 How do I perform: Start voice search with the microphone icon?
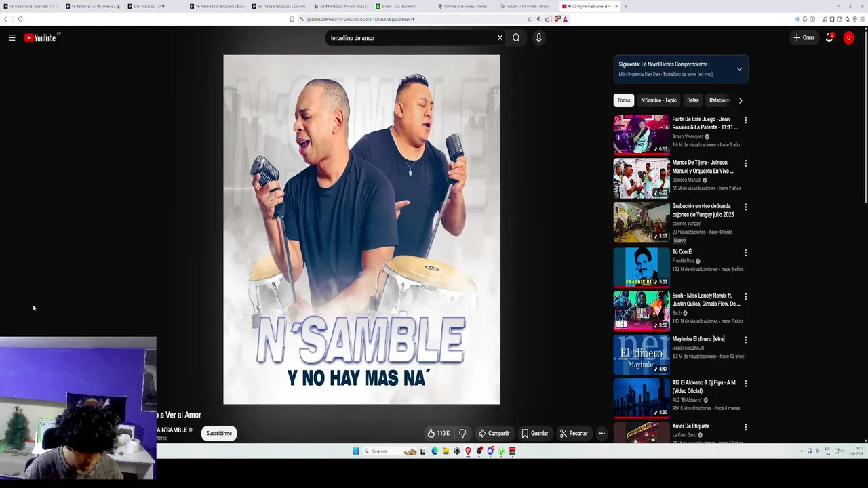538,38
